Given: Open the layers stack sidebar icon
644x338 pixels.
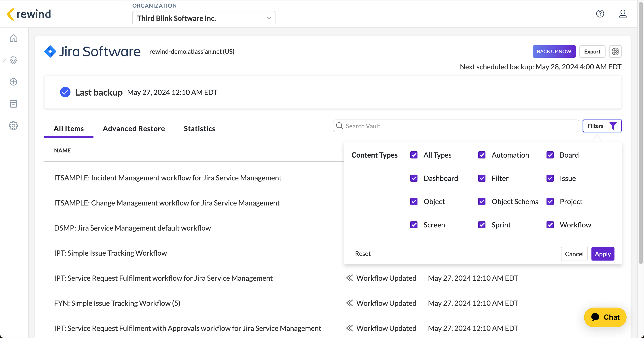Looking at the screenshot, I should click(13, 60).
